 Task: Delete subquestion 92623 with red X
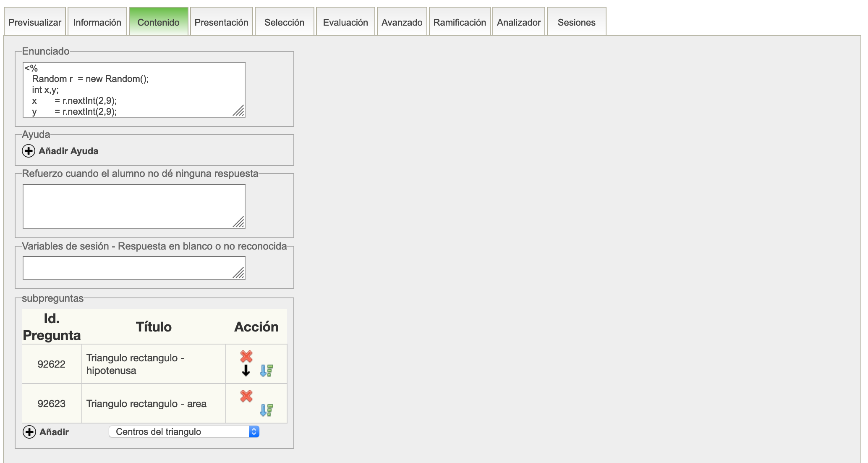coord(246,396)
